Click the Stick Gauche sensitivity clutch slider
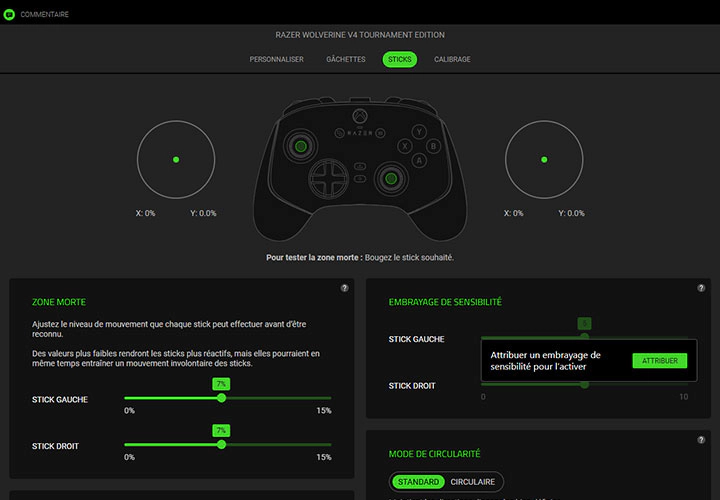Screen dimensions: 720x500 click(584, 337)
